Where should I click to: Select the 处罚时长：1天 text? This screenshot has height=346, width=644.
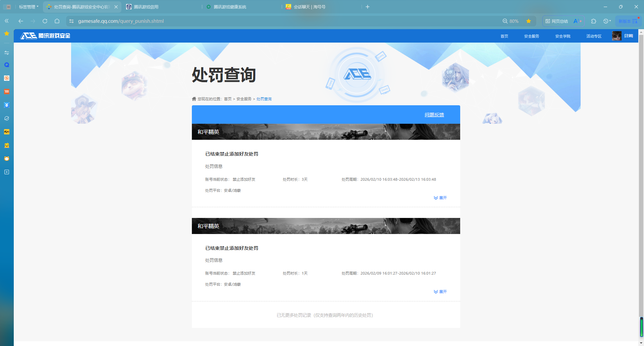coord(295,273)
